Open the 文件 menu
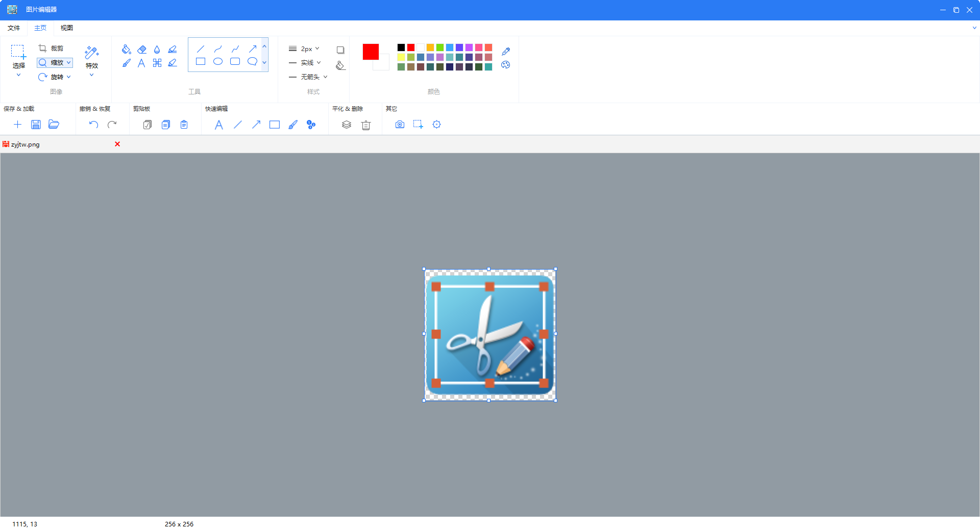This screenshot has height=531, width=980. 14,28
